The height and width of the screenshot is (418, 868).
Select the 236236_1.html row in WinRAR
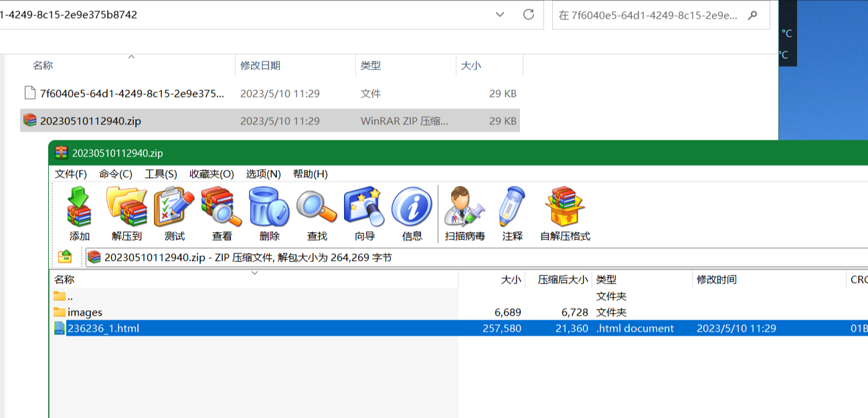point(459,328)
